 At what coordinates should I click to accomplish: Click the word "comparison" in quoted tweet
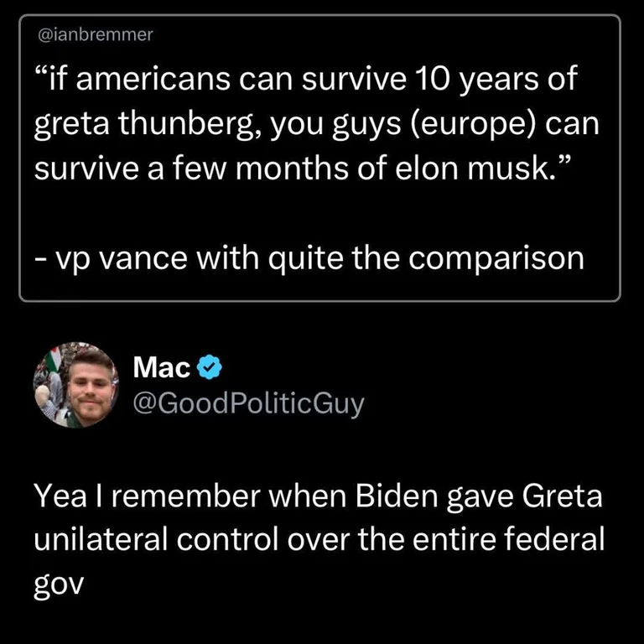(x=496, y=261)
